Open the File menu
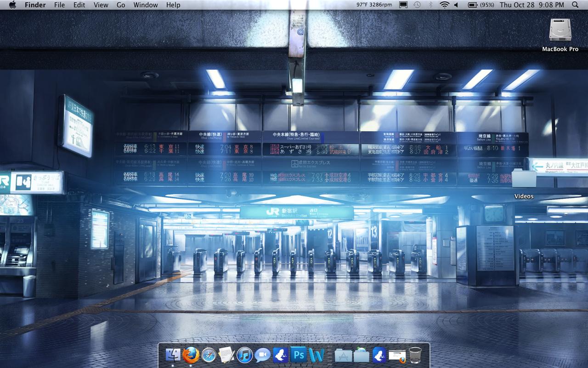Image resolution: width=588 pixels, height=368 pixels. pos(59,5)
